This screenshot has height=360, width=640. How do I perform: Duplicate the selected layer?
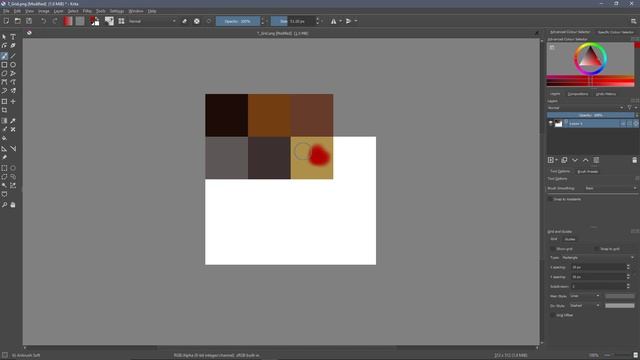click(x=564, y=160)
